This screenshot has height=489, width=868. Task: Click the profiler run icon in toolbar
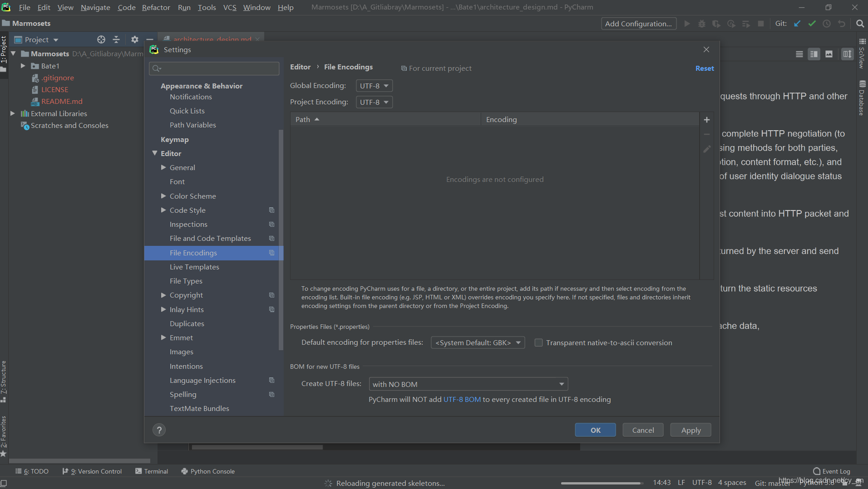(x=731, y=24)
